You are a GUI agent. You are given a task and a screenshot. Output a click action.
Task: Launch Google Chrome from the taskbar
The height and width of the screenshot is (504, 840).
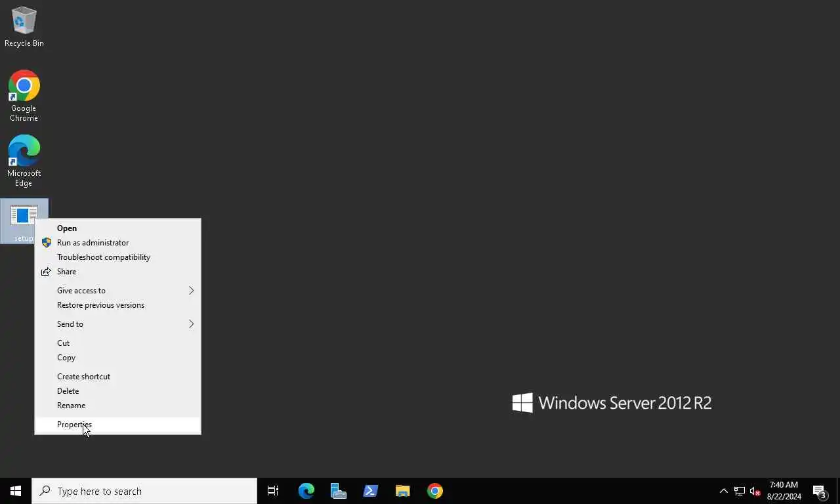click(x=435, y=491)
